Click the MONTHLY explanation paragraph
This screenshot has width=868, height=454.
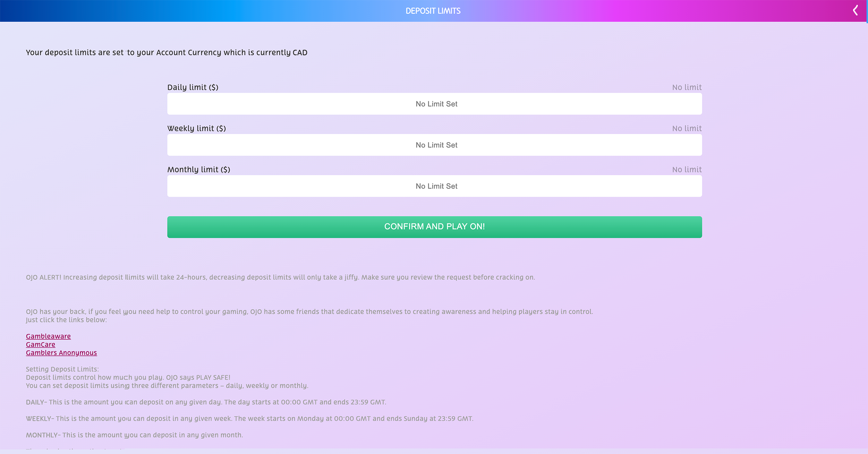point(134,435)
